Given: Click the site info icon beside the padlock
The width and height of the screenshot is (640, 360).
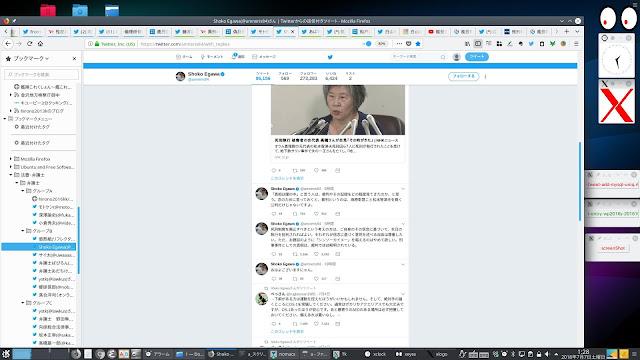Looking at the screenshot, I should (x=90, y=44).
